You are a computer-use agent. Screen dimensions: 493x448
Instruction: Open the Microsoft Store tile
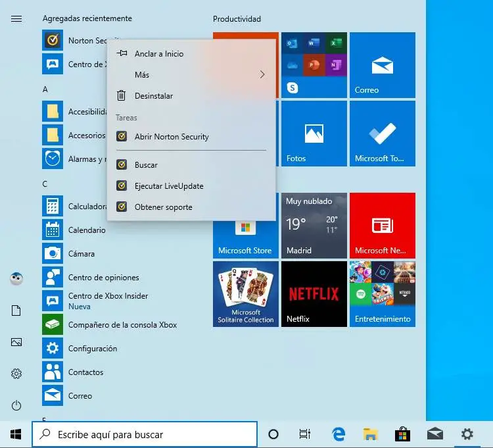246,239
